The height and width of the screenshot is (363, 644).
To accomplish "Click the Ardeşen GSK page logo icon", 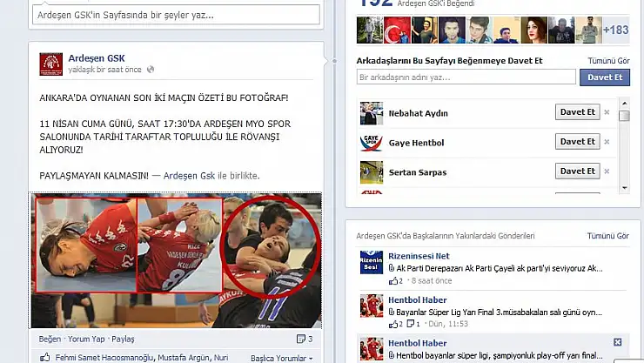I will pos(51,64).
